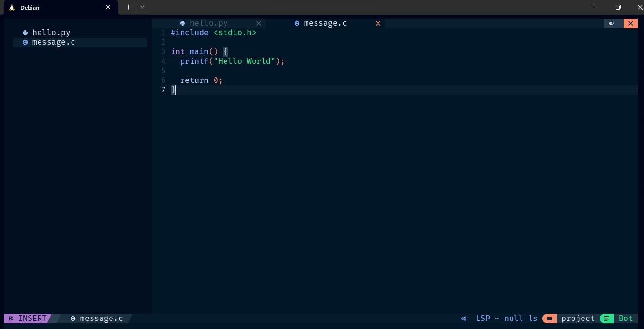Place cursor on the "#include <stdio.h>" line
Viewport: 644px width, 329px height.
pos(214,33)
